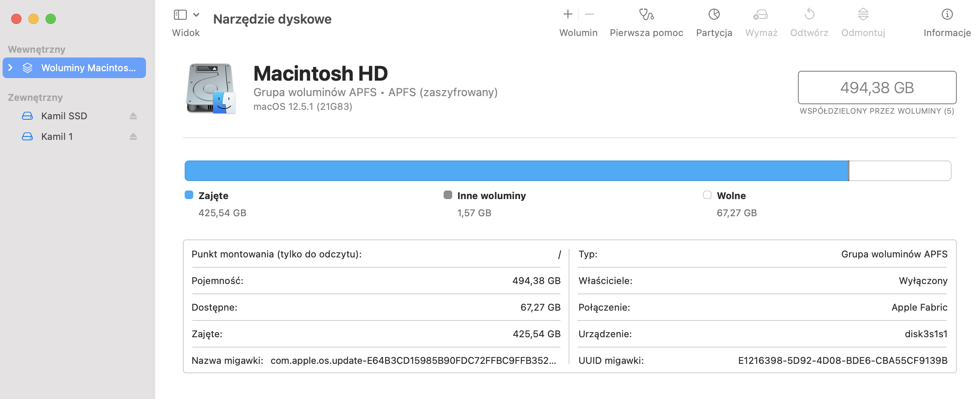Viewport: 980px width, 399px height.
Task: Expand the Woluminy Macintosh disclosure chevron
Action: click(x=11, y=68)
